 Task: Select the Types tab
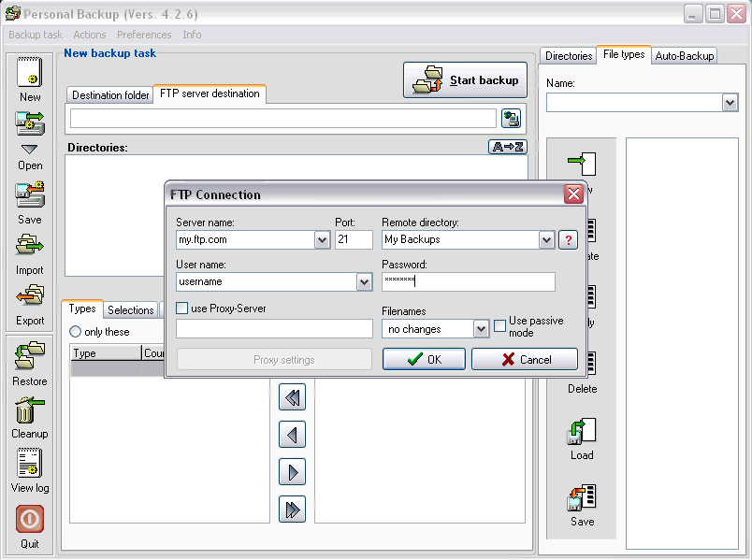pos(82,309)
